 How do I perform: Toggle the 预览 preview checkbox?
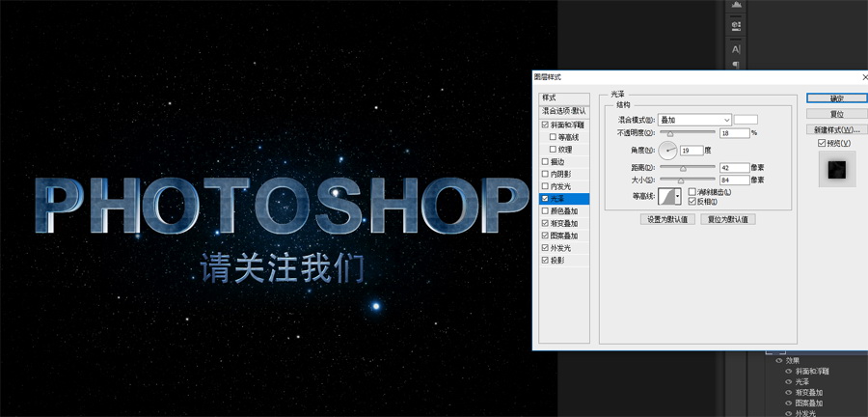click(822, 144)
